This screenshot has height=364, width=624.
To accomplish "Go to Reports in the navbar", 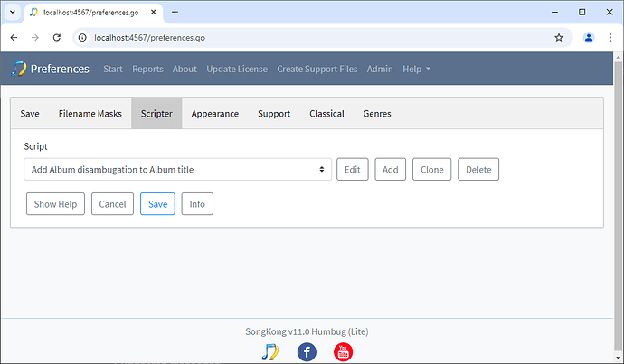I will tap(147, 70).
